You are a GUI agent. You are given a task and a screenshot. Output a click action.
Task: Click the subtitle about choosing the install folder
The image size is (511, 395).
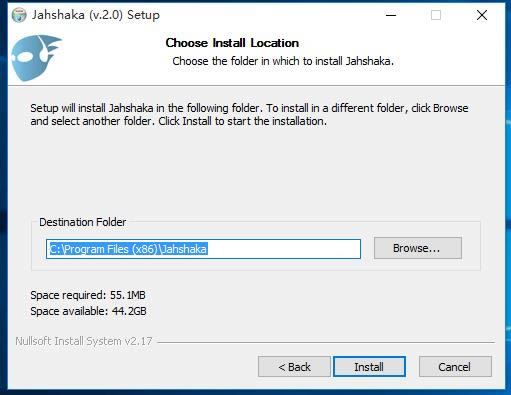pyautogui.click(x=283, y=61)
